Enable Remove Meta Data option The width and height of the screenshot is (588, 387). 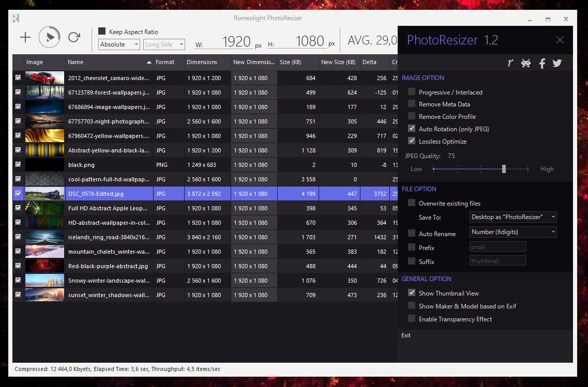[412, 104]
